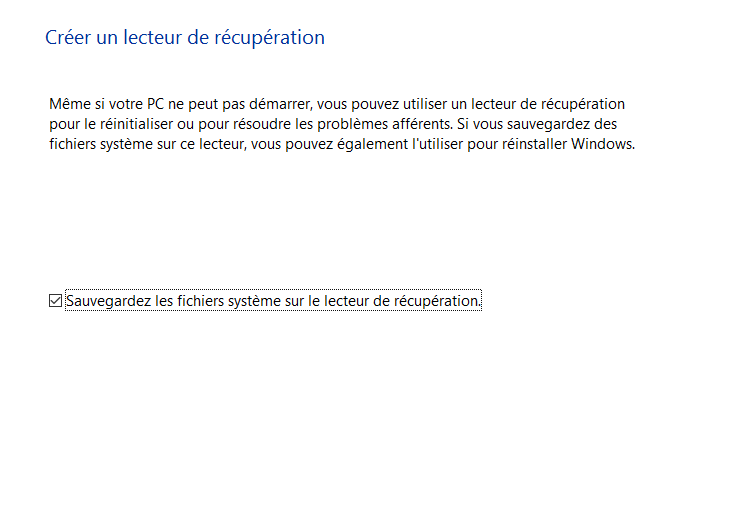Click the "Créer un lecteur de récupération" heading
This screenshot has height=516, width=741.
[185, 38]
